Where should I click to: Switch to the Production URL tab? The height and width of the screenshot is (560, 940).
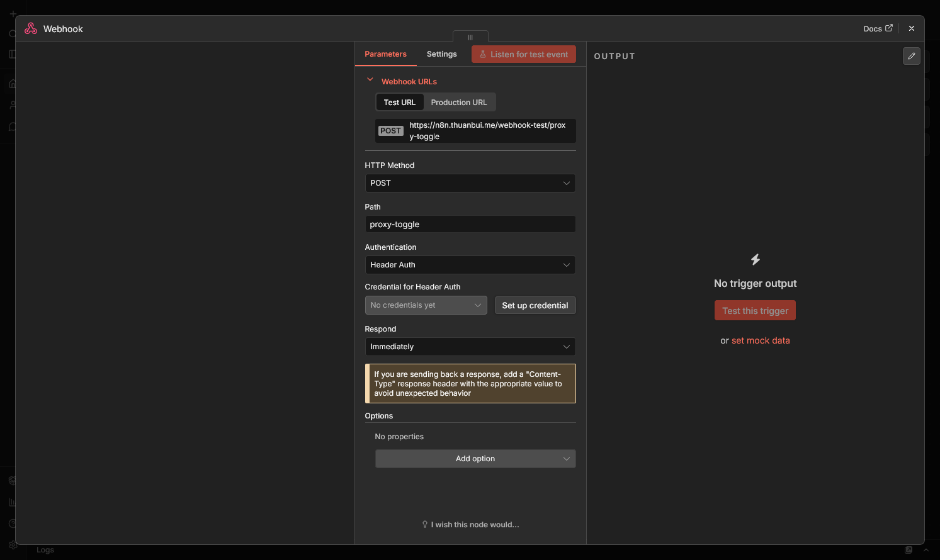[x=459, y=103]
